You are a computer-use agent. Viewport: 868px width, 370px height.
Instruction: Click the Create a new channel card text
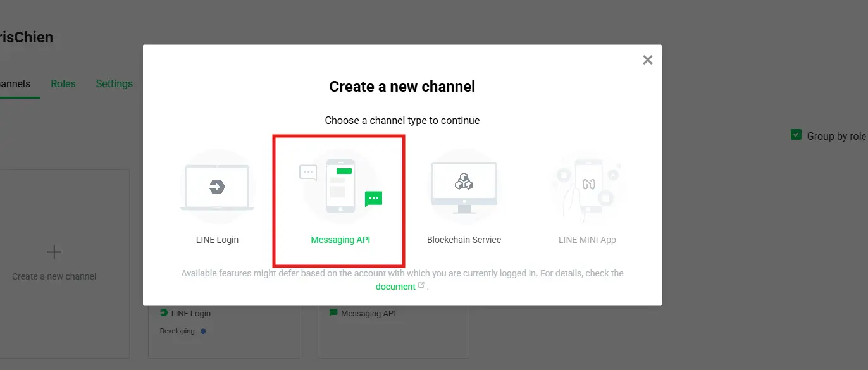pyautogui.click(x=54, y=276)
